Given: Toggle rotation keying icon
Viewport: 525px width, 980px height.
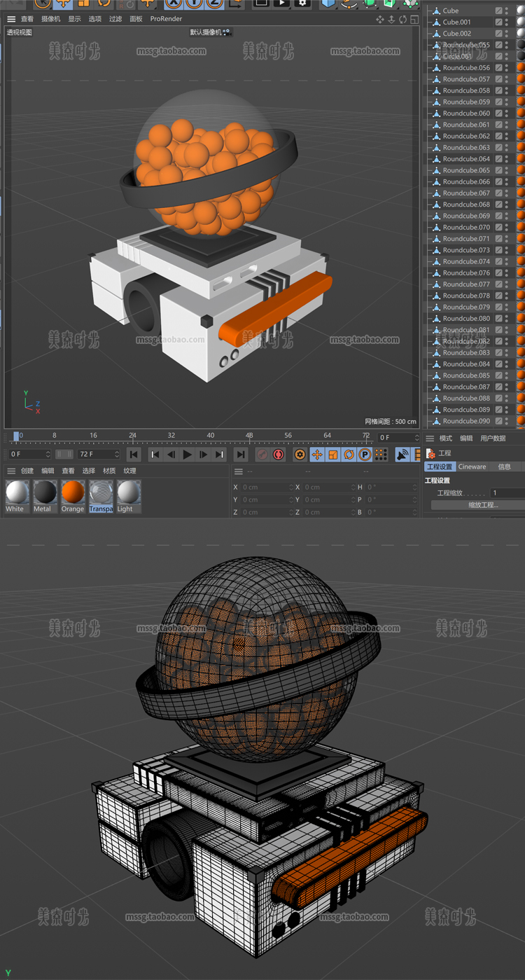Looking at the screenshot, I should (x=349, y=455).
